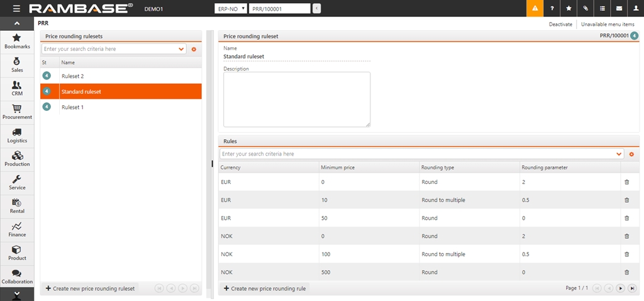
Task: Open the Finance module
Action: (x=17, y=229)
